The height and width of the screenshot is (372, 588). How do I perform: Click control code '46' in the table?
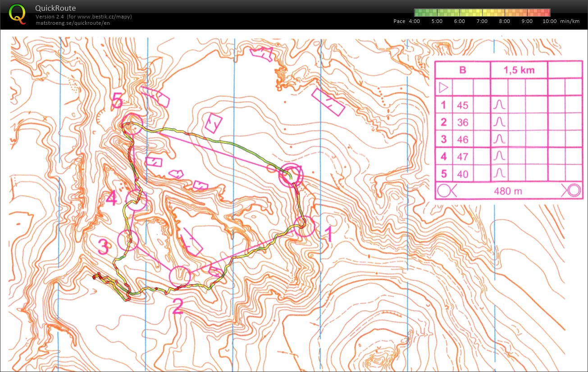pos(463,140)
